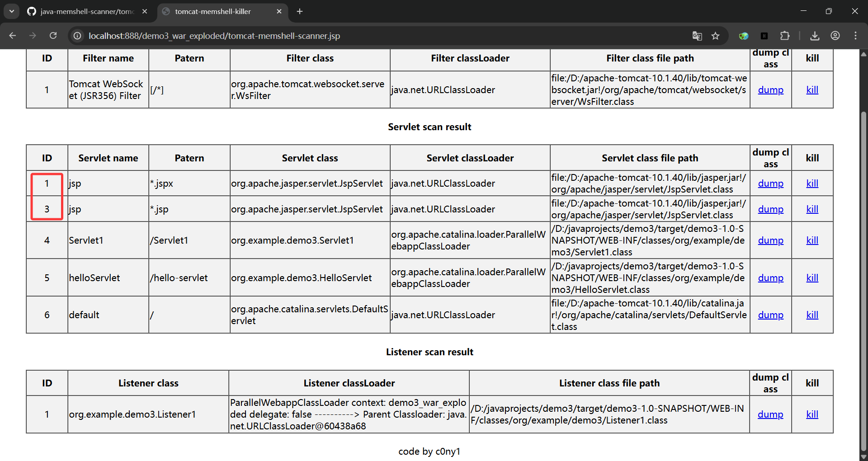
Task: Kill the Servlet1 servlet
Action: coord(812,240)
